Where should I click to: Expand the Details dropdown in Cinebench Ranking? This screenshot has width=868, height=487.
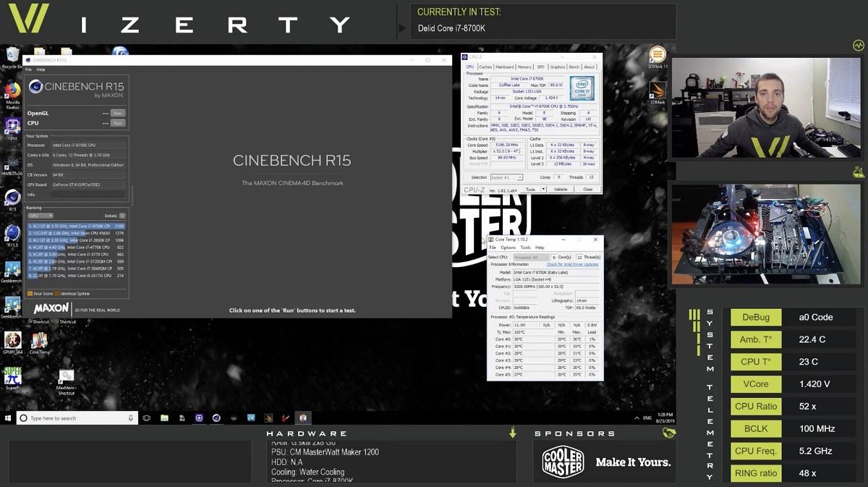[x=122, y=216]
